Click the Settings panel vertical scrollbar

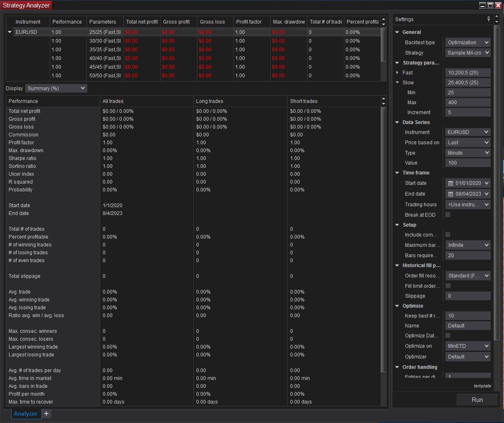497,182
